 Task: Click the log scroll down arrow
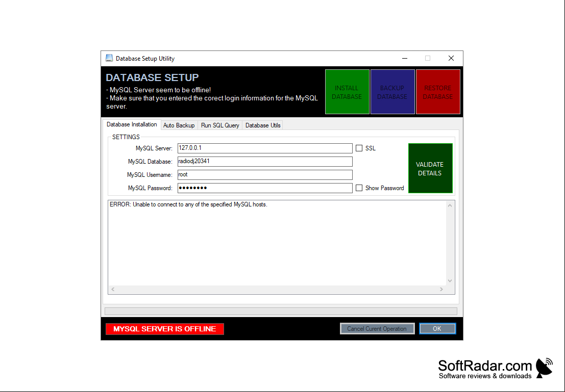tap(450, 281)
